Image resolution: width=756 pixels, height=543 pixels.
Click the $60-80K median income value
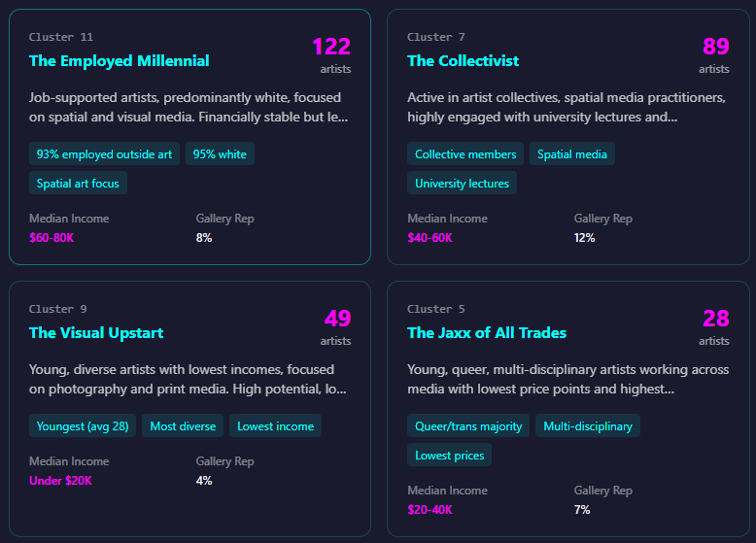(52, 238)
